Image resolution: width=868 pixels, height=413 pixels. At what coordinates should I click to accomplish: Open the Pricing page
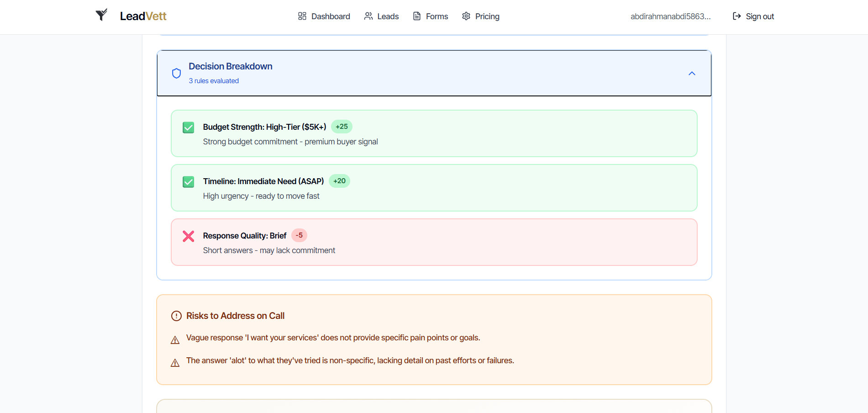[480, 16]
